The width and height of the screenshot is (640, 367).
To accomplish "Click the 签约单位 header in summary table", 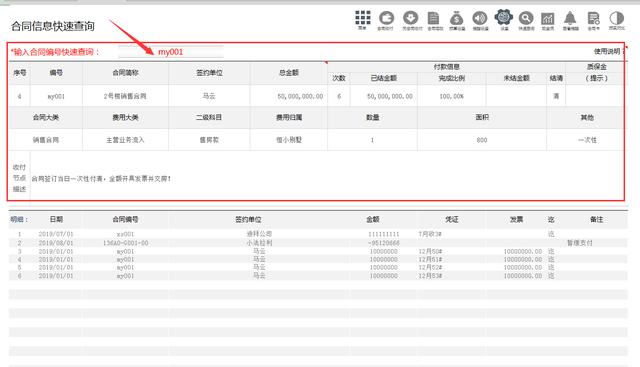I will click(209, 73).
